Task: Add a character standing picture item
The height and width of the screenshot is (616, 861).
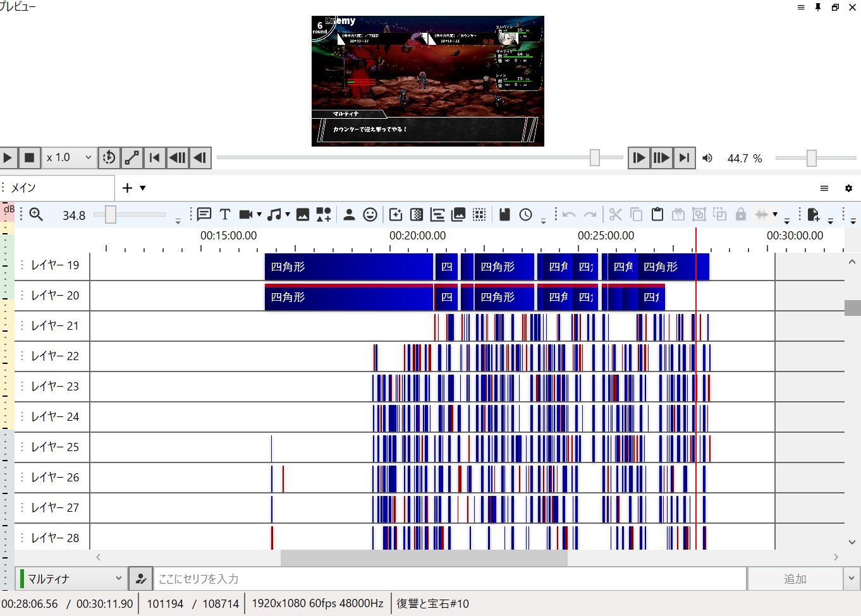Action: coord(349,215)
